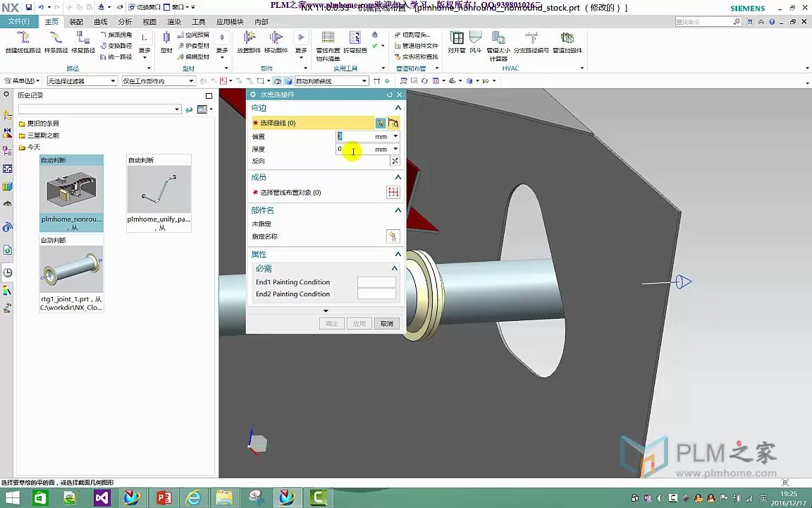Image resolution: width=812 pixels, height=508 pixels.
Task: Click the End2 Painting Condition field
Action: click(x=376, y=294)
